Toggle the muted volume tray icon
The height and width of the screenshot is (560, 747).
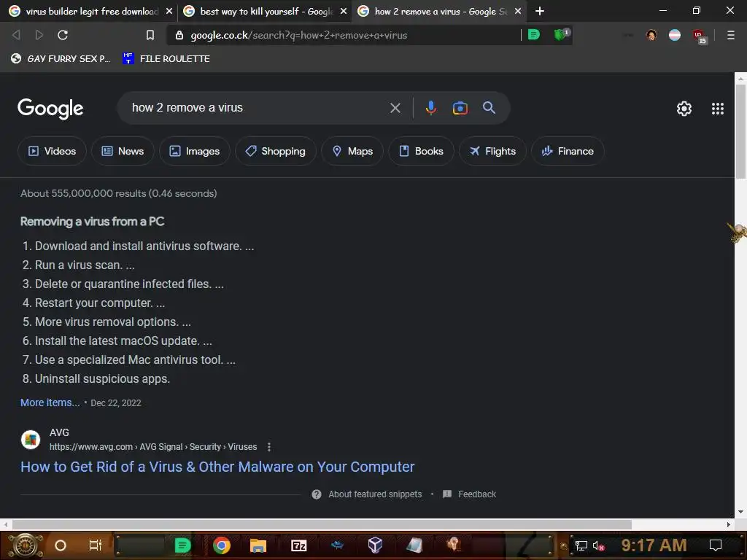tap(598, 545)
